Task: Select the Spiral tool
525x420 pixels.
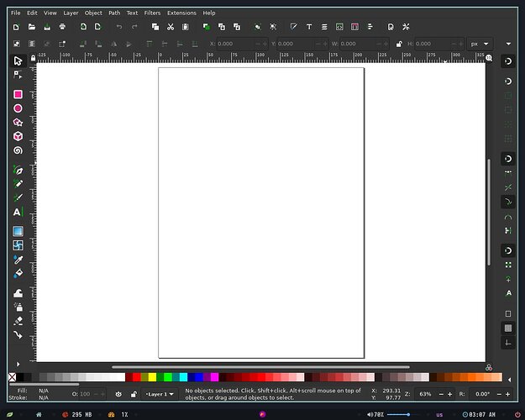Action: click(x=18, y=150)
